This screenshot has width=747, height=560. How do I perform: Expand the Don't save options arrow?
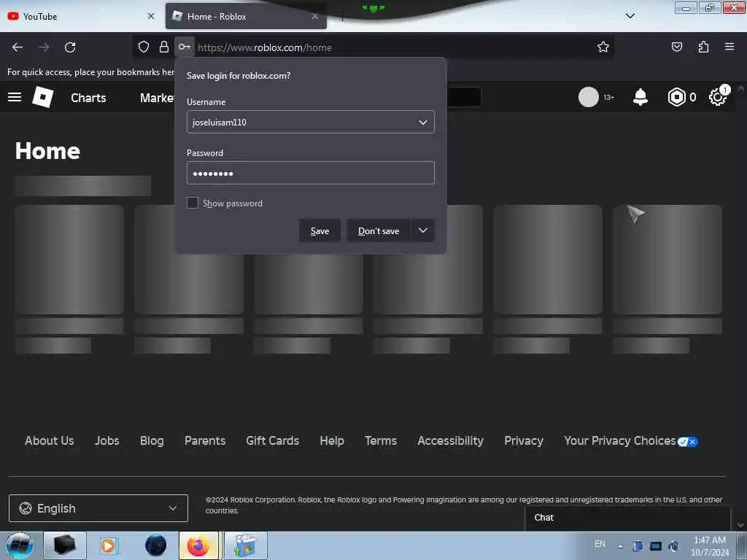[422, 230]
